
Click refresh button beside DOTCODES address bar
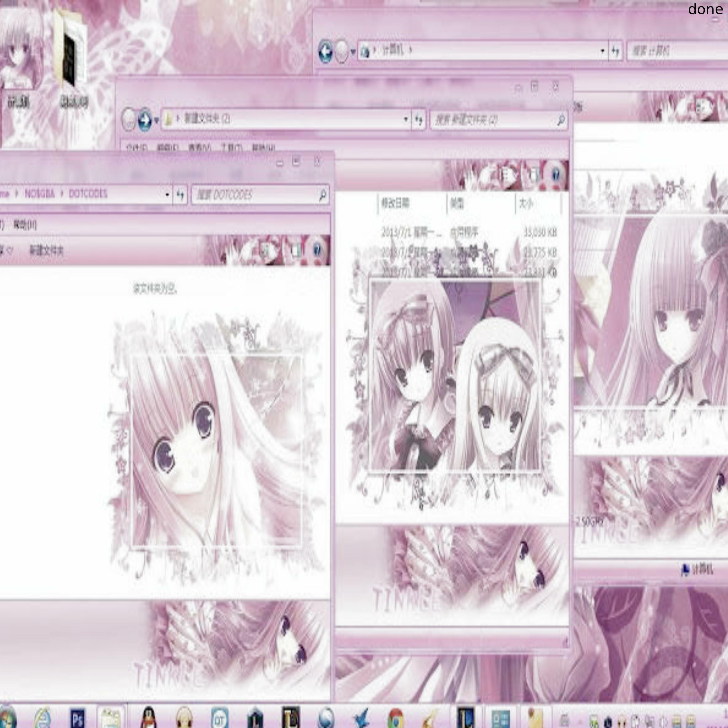click(181, 195)
